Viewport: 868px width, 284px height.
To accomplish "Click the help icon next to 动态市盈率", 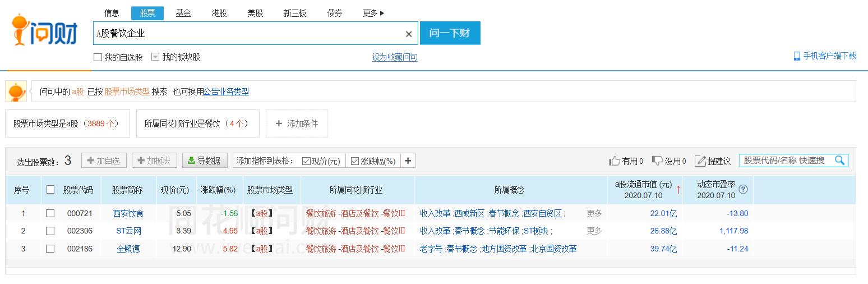I will coord(744,189).
